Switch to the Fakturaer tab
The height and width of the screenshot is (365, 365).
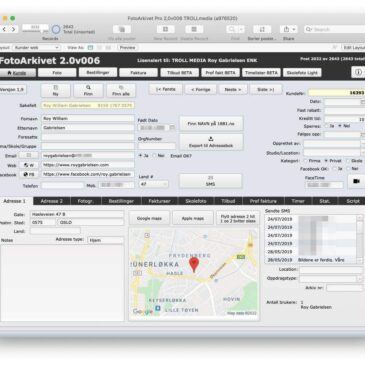click(x=159, y=201)
